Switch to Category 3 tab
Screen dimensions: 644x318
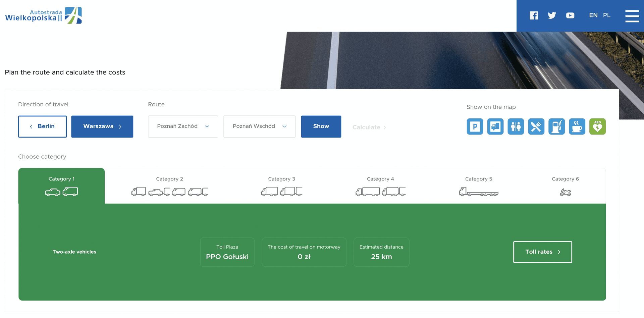point(282,186)
